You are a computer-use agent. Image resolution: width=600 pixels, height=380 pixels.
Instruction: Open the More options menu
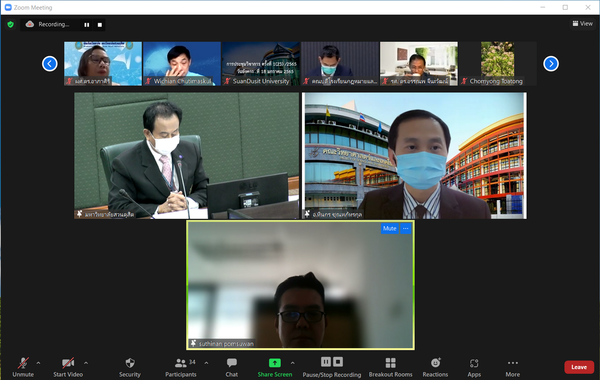click(x=512, y=367)
